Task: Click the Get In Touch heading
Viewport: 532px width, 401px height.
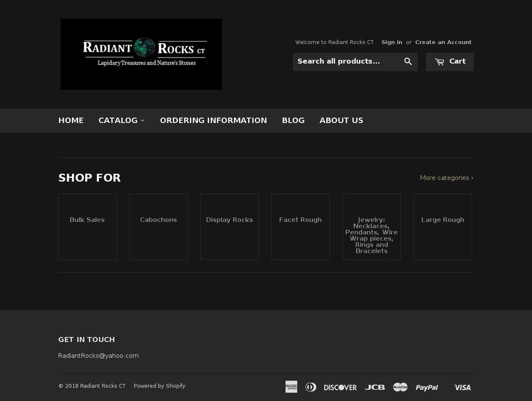Action: (x=86, y=340)
